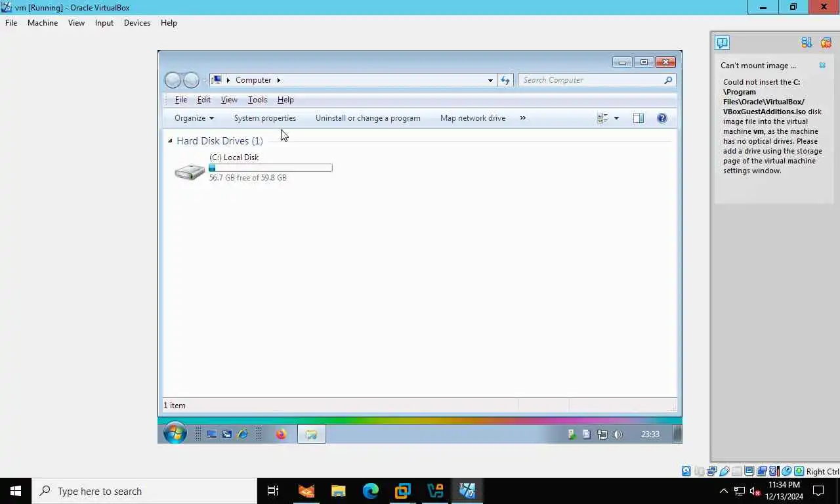Viewport: 840px width, 504px height.
Task: Open the Explorer Help menu
Action: (x=285, y=100)
